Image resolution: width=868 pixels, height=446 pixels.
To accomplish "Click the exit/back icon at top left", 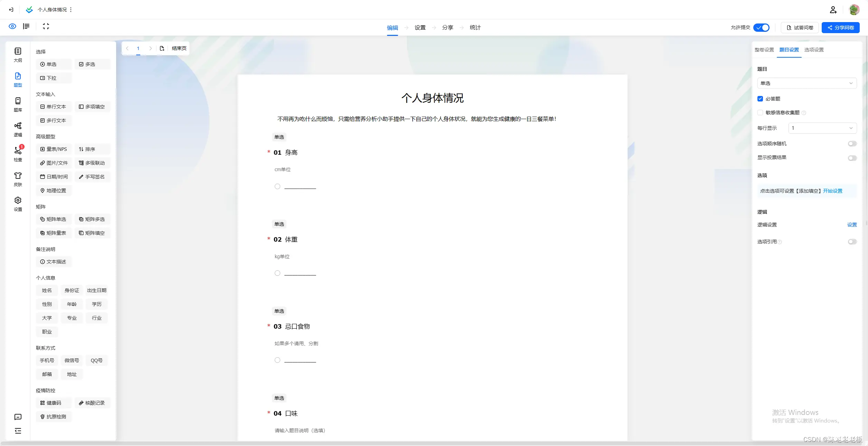I will 11,10.
